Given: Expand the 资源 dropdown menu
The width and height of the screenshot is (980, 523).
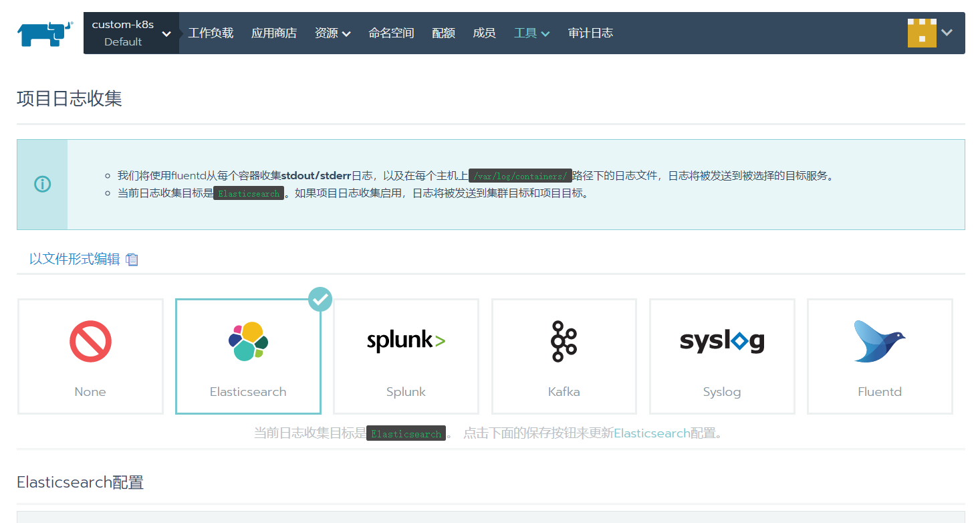Looking at the screenshot, I should pyautogui.click(x=333, y=33).
